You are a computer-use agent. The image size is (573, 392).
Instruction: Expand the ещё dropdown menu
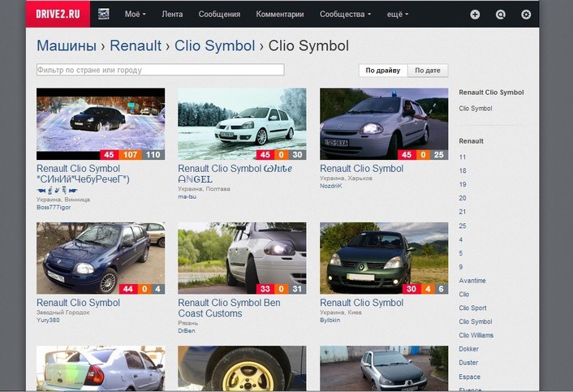[398, 15]
